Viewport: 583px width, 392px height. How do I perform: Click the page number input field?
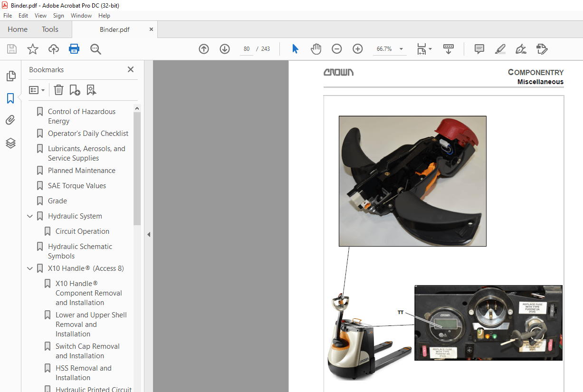coord(246,49)
